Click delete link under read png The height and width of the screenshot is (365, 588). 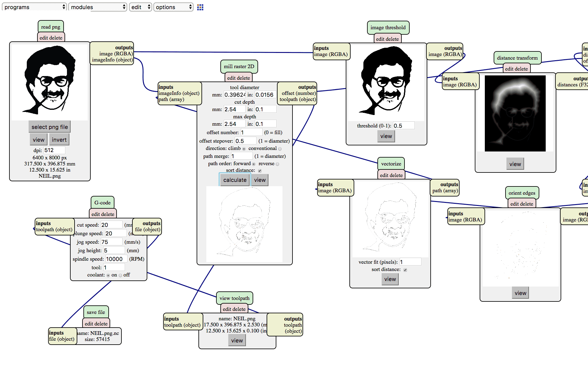pos(56,38)
